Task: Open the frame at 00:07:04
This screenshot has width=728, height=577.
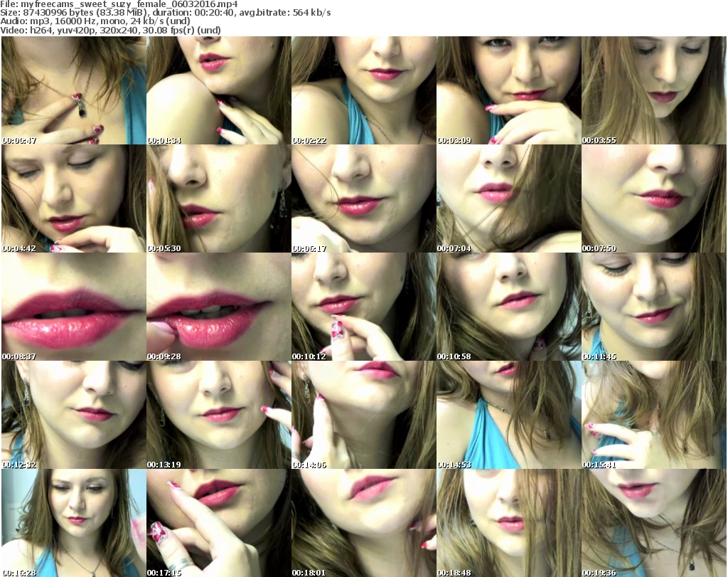Action: (509, 198)
